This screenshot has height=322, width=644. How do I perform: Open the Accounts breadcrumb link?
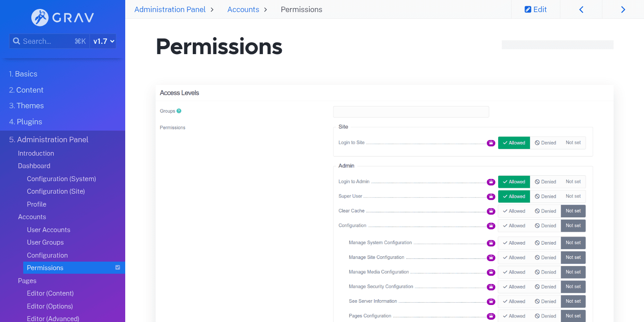click(x=243, y=9)
